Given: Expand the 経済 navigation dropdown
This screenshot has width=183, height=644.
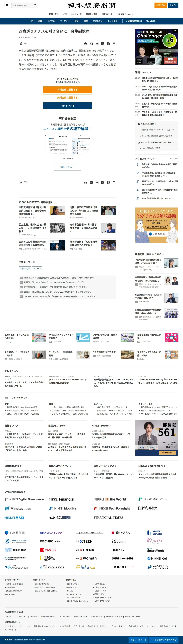Looking at the screenshot, I should click(78, 21).
